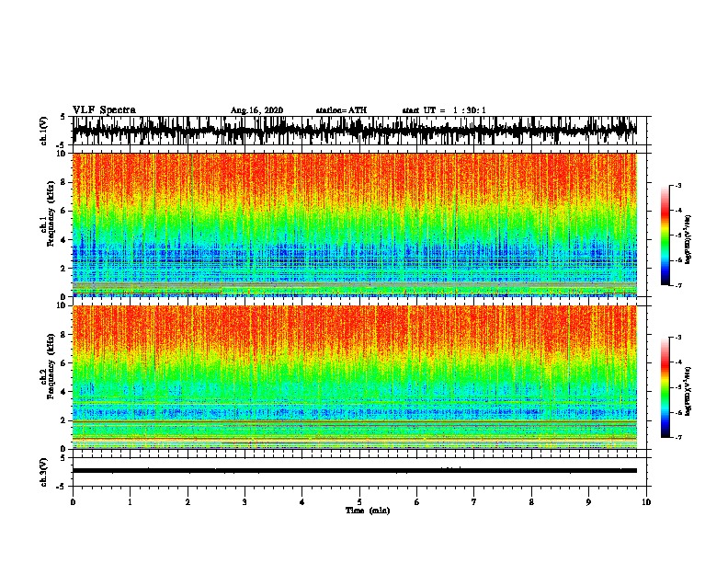Screen dimensions: 728x563
Task: Select the "Aug.16, 2020" date text
Action: pos(256,110)
